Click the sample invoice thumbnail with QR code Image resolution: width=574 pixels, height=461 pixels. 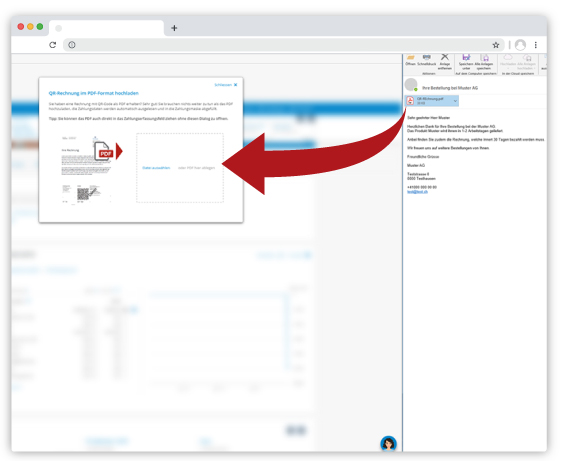86,170
